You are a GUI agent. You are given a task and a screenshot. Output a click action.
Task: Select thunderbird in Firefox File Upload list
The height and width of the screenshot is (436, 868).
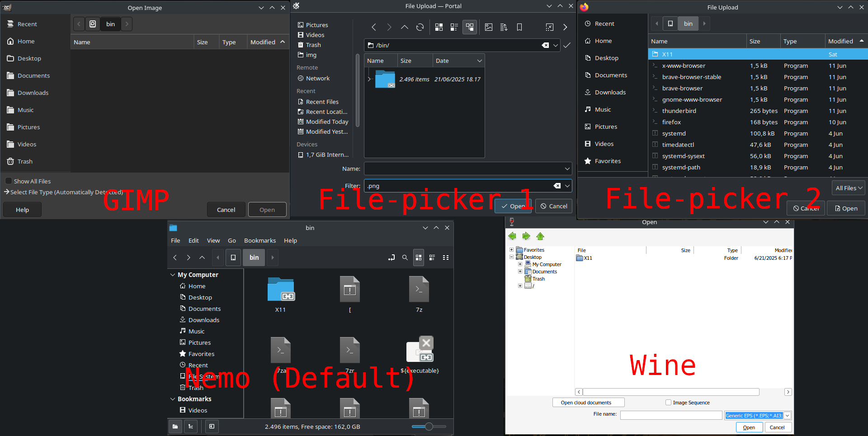pyautogui.click(x=758, y=111)
